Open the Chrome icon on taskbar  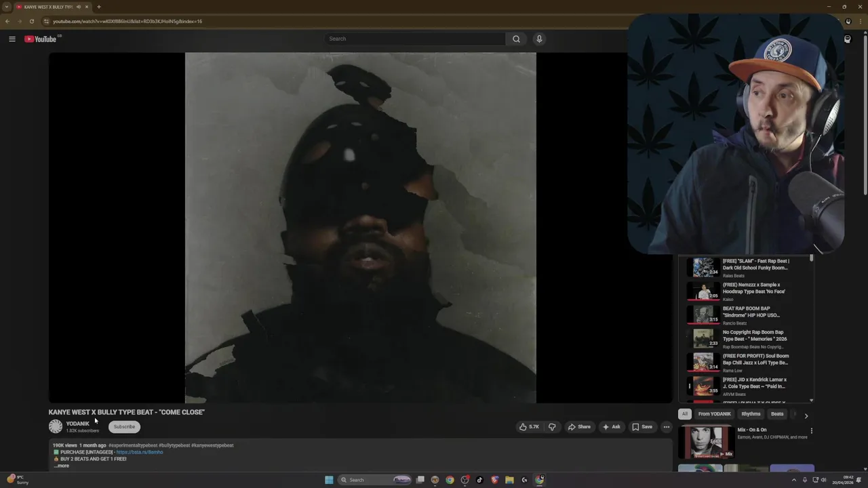tap(450, 480)
